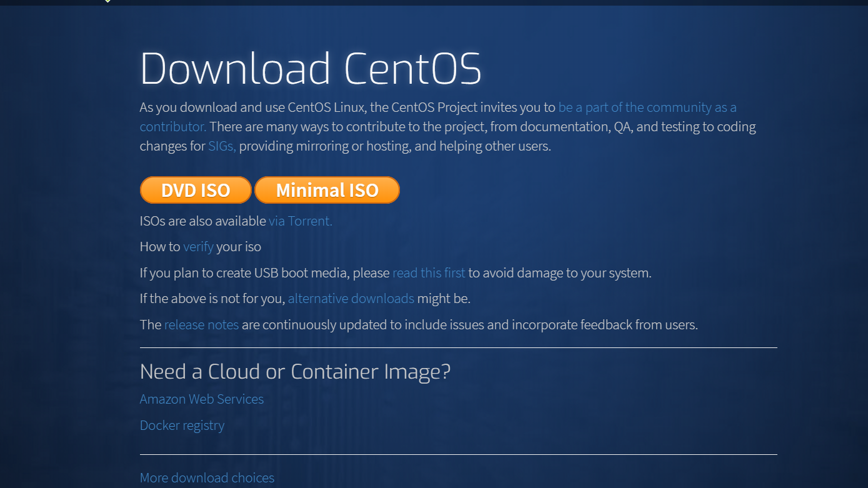Click the Download CentOS page heading
The width and height of the screenshot is (868, 488).
click(x=310, y=68)
